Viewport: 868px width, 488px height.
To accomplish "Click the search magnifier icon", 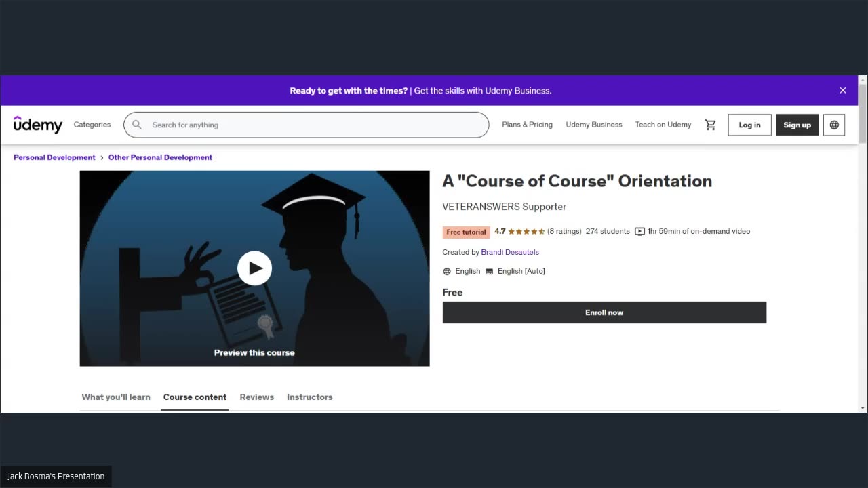I will point(137,125).
